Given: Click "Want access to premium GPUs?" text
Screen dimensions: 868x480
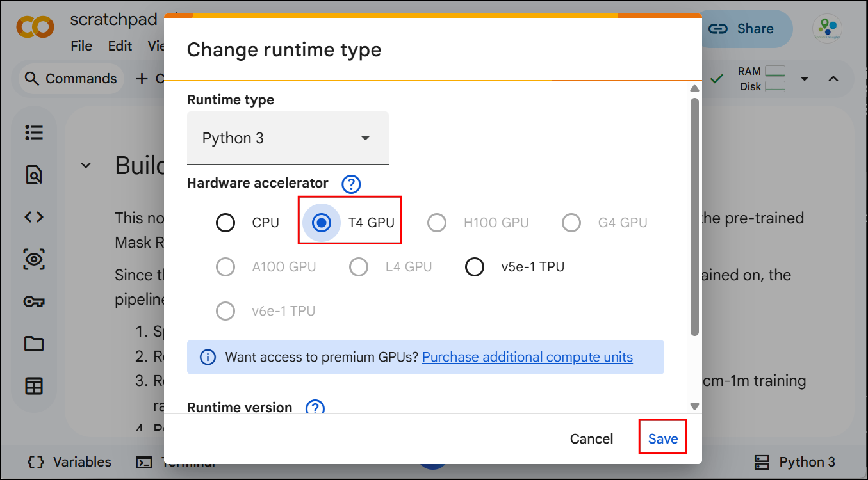Looking at the screenshot, I should [x=321, y=357].
